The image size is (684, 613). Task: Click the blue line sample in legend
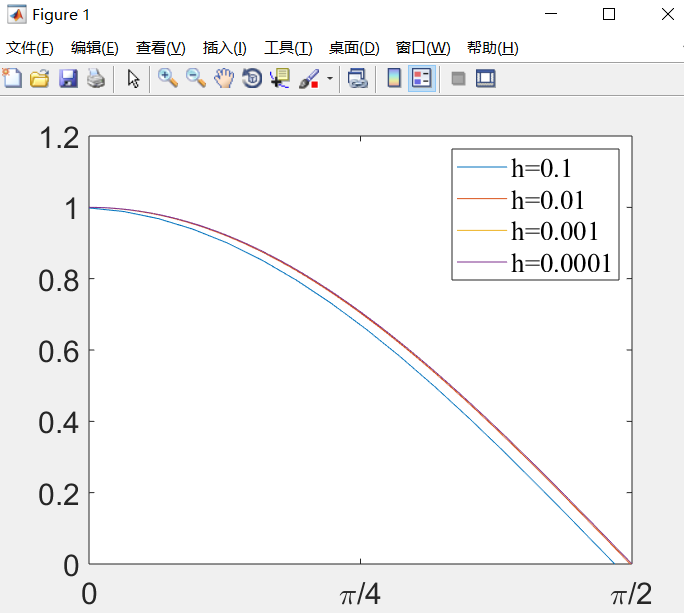click(482, 168)
